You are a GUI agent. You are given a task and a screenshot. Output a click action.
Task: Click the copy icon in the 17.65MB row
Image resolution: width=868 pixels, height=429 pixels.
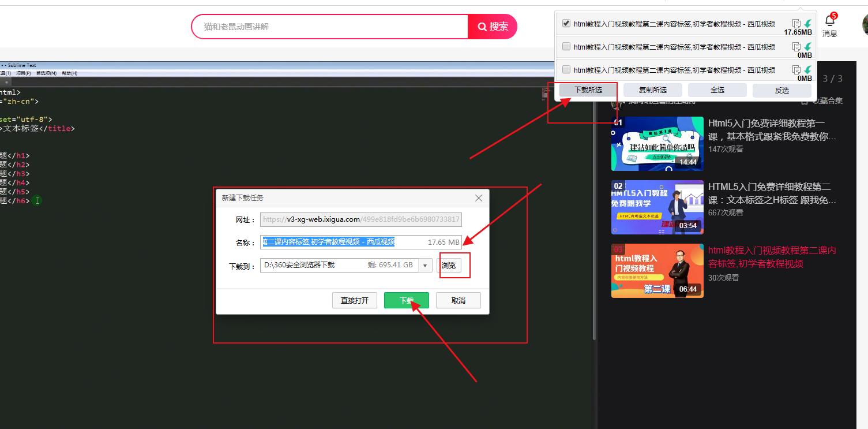pos(796,24)
